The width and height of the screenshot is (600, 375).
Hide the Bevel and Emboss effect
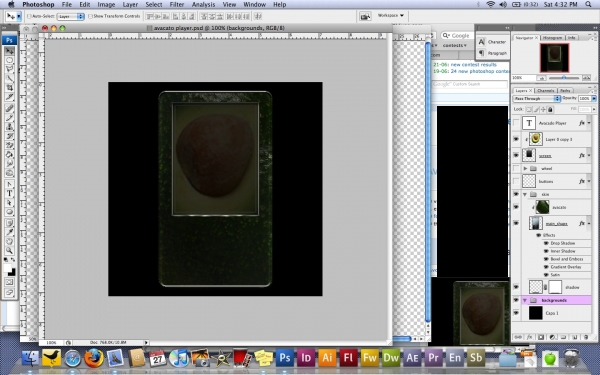click(546, 259)
